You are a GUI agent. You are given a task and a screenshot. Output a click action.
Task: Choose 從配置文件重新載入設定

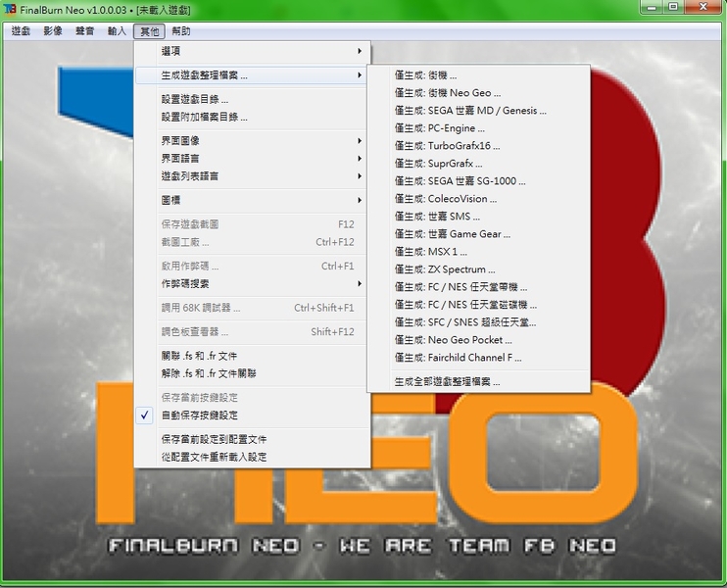(253, 457)
